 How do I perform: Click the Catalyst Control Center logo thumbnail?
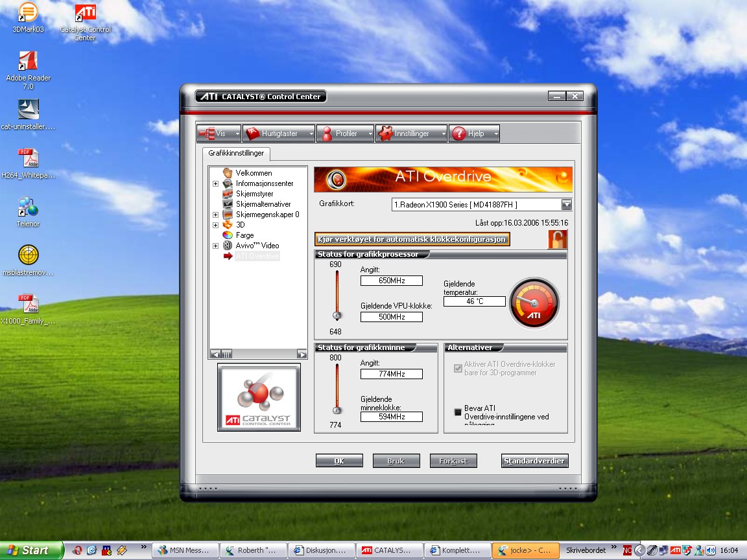259,397
